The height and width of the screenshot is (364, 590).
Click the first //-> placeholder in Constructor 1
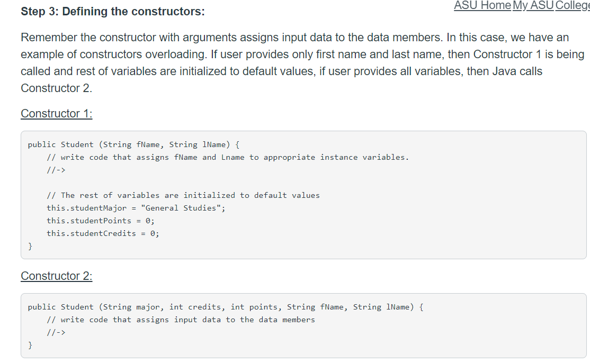[56, 170]
